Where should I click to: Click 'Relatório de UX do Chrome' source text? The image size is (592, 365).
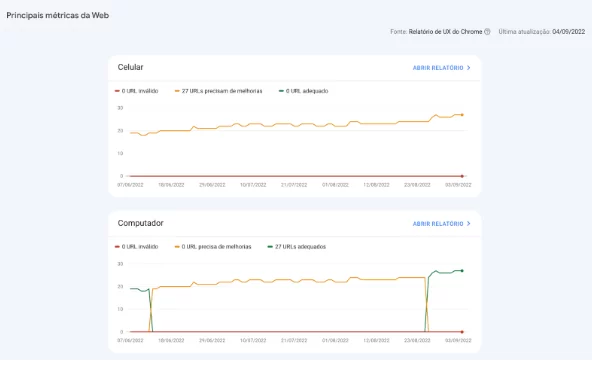(x=446, y=32)
